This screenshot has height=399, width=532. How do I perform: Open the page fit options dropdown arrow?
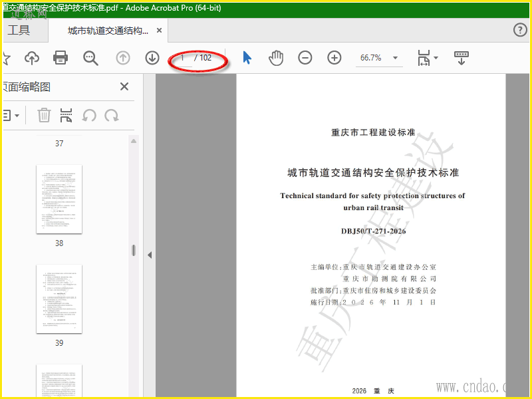[436, 58]
